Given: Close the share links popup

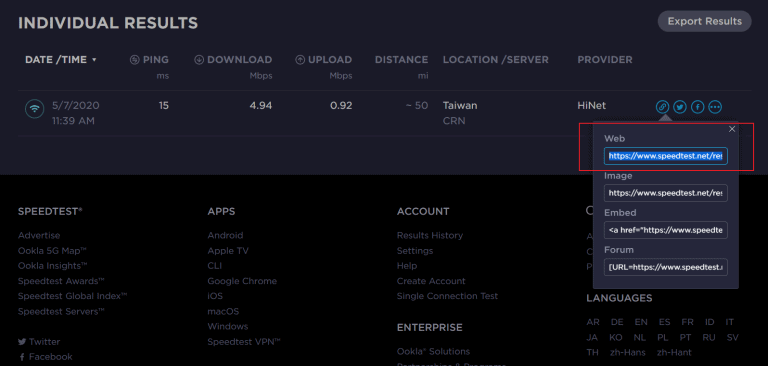Looking at the screenshot, I should (732, 129).
